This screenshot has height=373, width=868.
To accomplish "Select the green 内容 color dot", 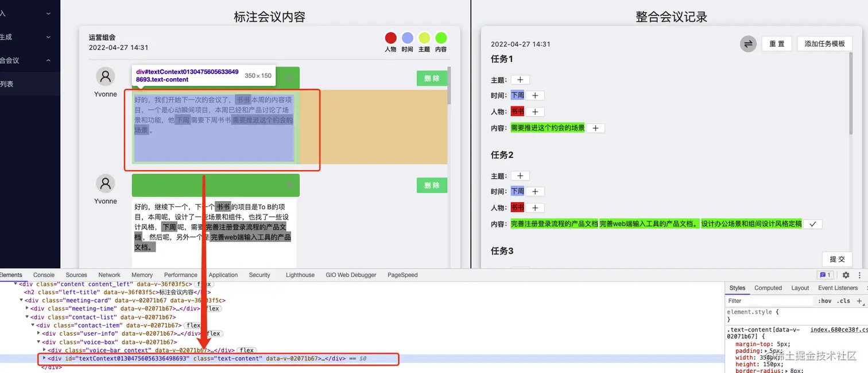I will pyautogui.click(x=441, y=38).
